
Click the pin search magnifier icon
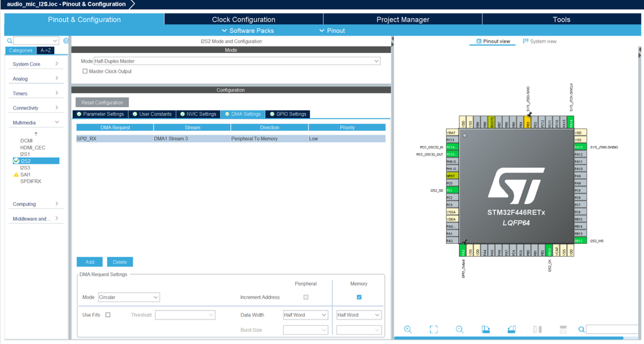pyautogui.click(x=581, y=329)
